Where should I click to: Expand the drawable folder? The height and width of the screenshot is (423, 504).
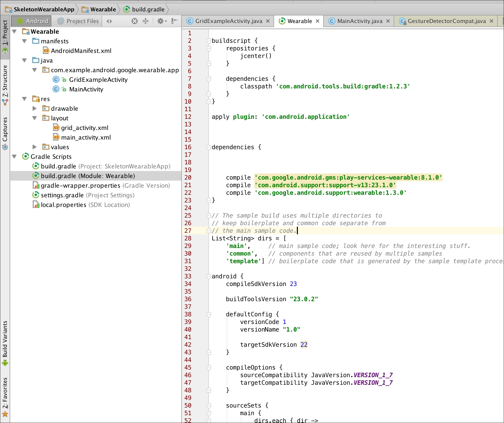pos(34,108)
